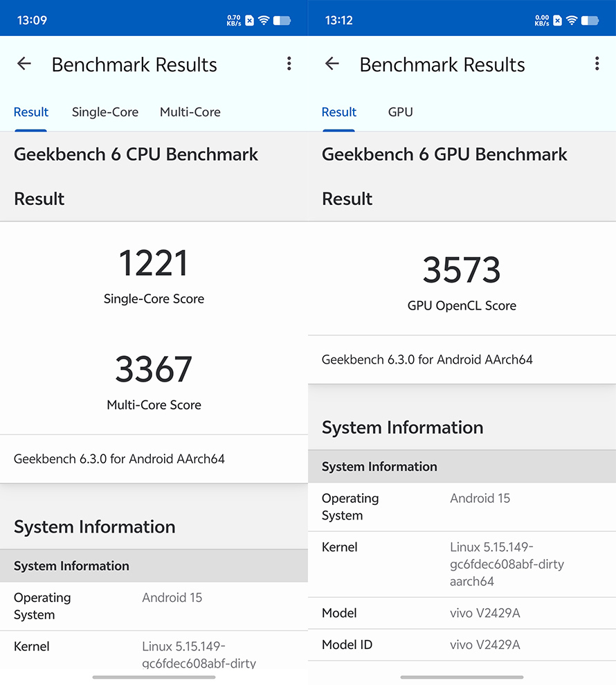Tap Wi-Fi icon in left status bar
This screenshot has width=616, height=685.
pyautogui.click(x=264, y=20)
